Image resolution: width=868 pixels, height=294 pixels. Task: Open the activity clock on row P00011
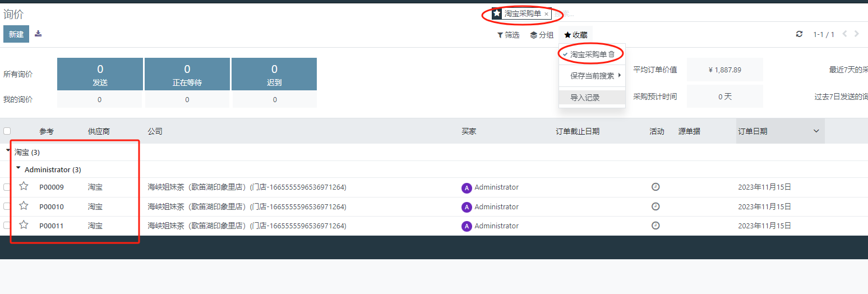pyautogui.click(x=655, y=226)
